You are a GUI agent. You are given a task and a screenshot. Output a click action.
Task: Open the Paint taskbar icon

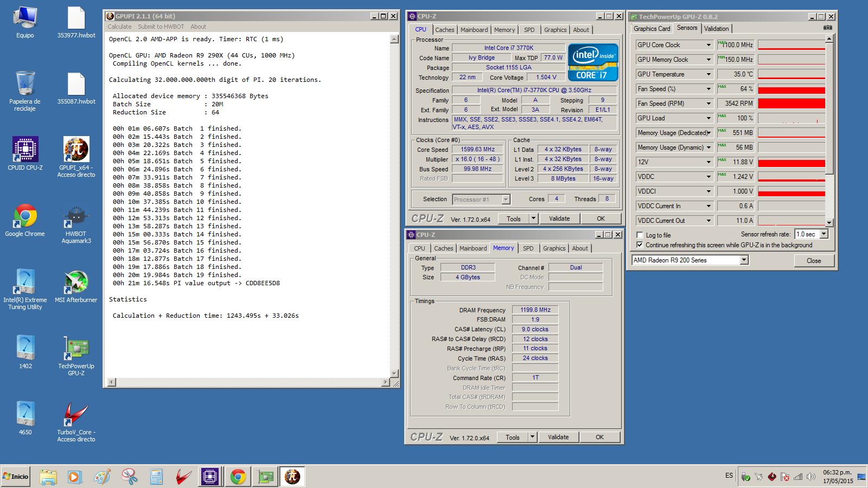[x=102, y=477]
